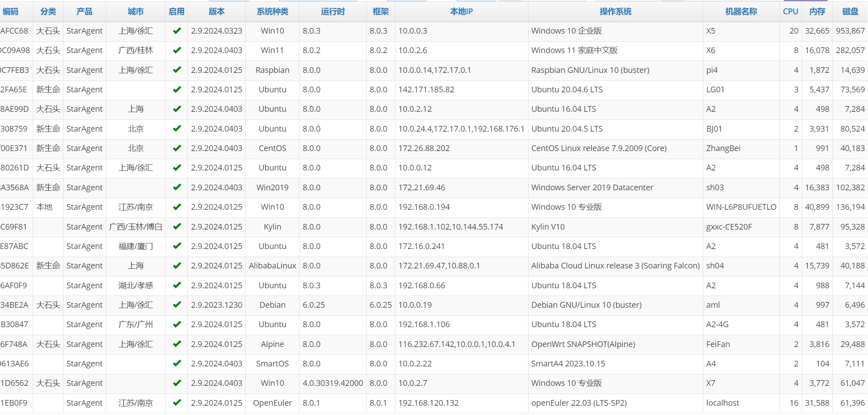Toggle enabled checkmark in sh04 row
Screen dimensions: 868x415
pyautogui.click(x=177, y=266)
